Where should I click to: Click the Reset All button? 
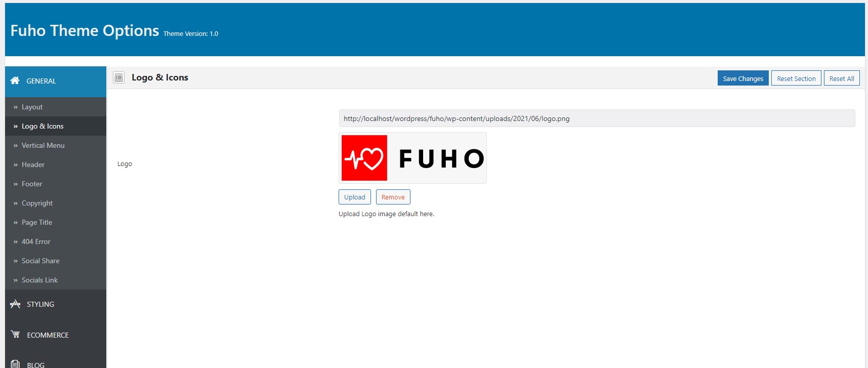(842, 78)
